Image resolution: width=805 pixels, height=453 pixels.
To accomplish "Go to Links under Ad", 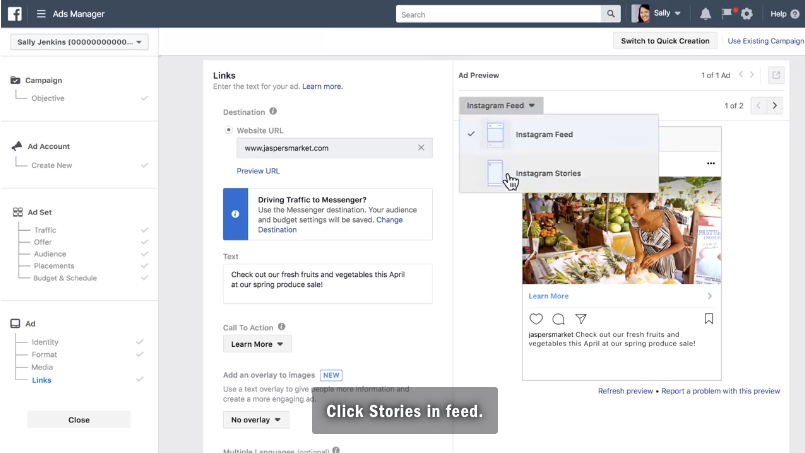I will pos(42,380).
